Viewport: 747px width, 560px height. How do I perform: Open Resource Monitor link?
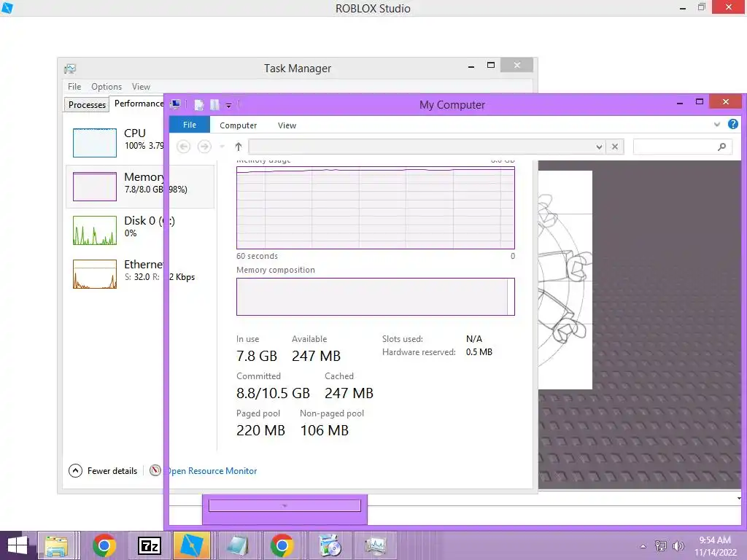(212, 470)
